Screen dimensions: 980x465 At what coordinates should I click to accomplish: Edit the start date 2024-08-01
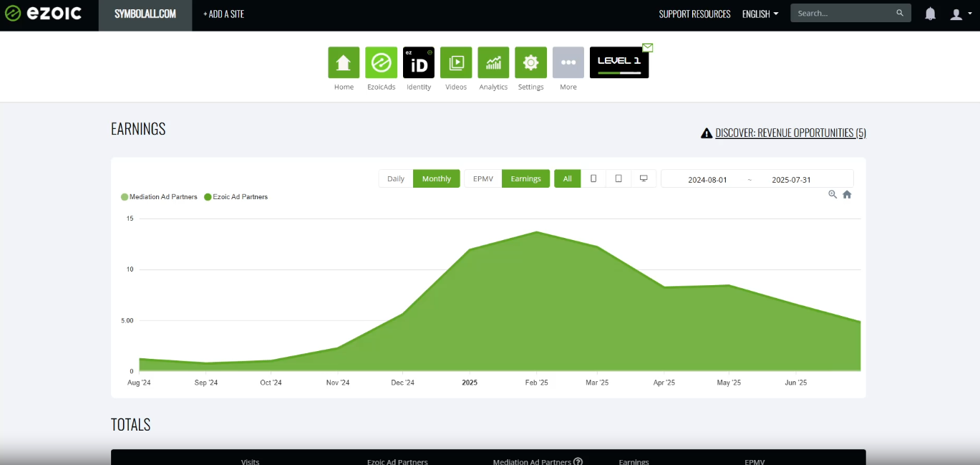click(x=707, y=180)
